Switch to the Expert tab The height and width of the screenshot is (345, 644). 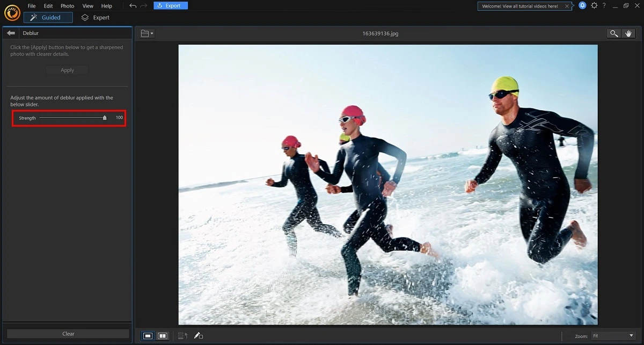96,18
